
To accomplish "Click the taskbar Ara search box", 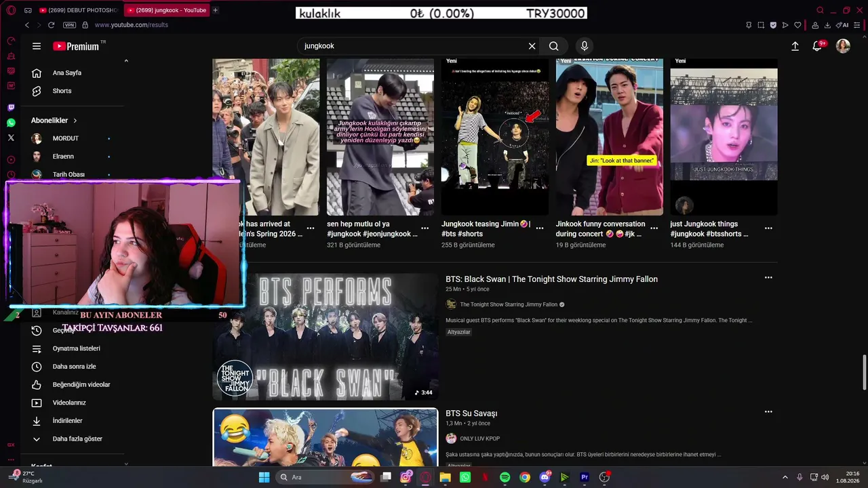I will tap(325, 477).
